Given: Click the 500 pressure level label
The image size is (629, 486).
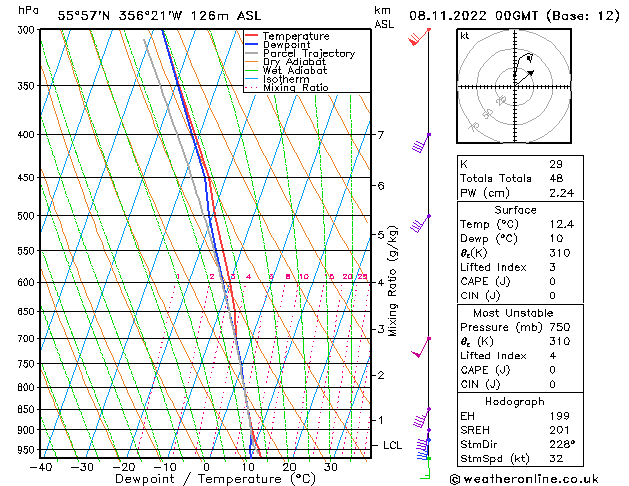Looking at the screenshot, I should pyautogui.click(x=28, y=216).
